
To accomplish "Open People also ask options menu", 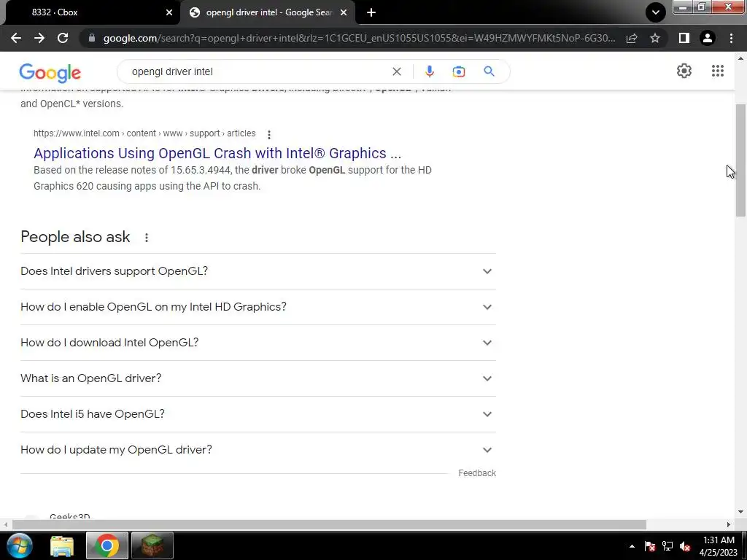I will [x=146, y=237].
